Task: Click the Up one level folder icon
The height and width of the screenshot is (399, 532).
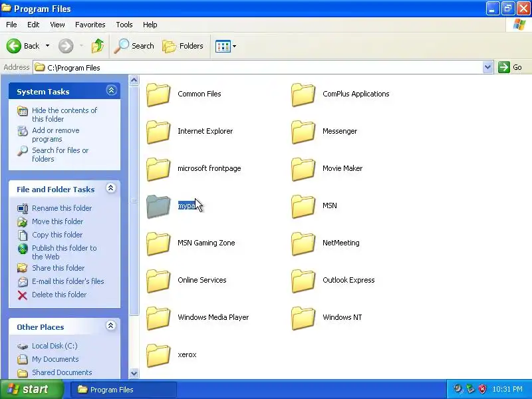Action: pyautogui.click(x=98, y=46)
